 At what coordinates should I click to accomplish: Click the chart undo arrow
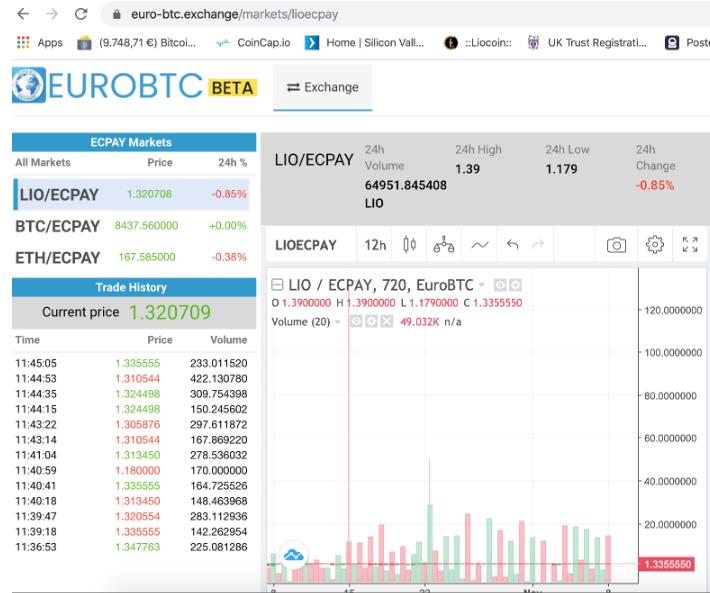point(512,245)
